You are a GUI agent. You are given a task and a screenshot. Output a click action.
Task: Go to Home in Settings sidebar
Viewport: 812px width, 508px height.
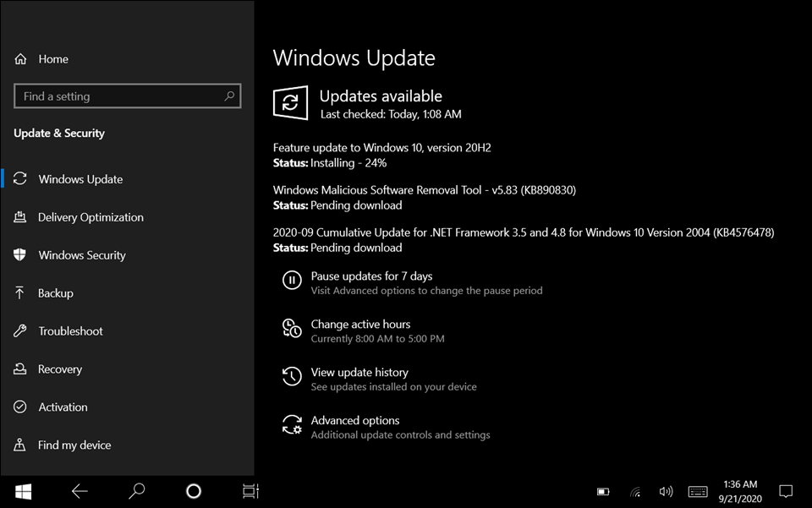53,59
